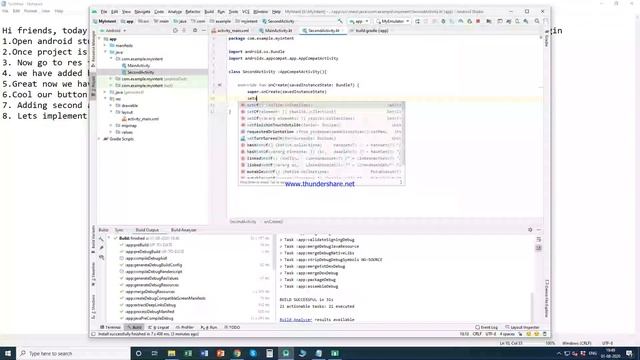
Task: Click the pin icon in Build panel
Action: click(101, 248)
